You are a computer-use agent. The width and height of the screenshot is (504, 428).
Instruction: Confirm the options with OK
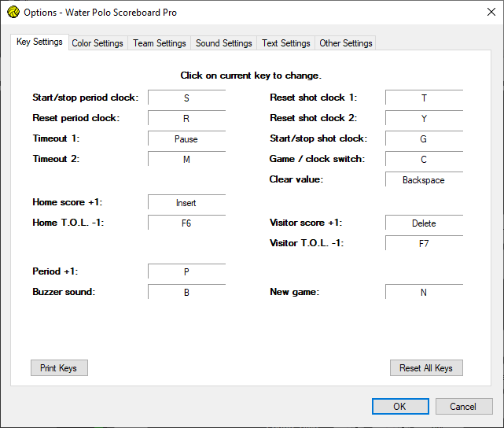[399, 407]
